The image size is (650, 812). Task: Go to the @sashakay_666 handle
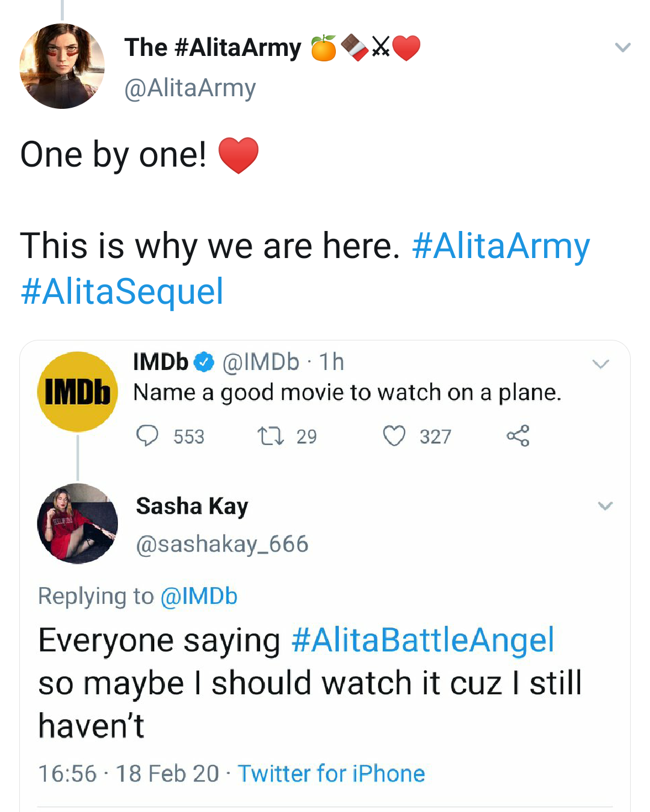tap(222, 544)
